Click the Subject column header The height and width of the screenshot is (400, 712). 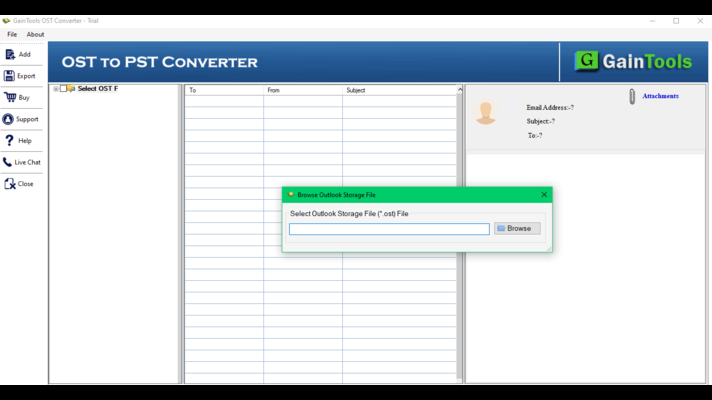pos(399,90)
